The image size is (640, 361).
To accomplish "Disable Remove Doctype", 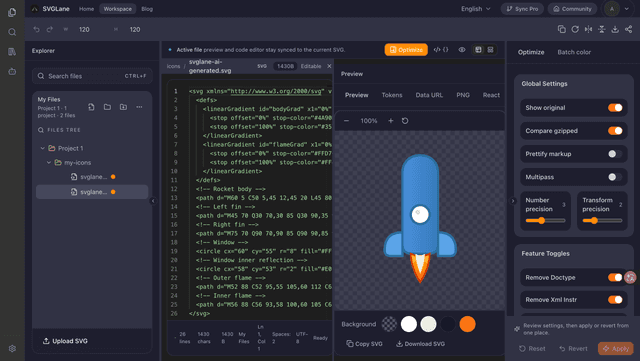I will point(615,277).
